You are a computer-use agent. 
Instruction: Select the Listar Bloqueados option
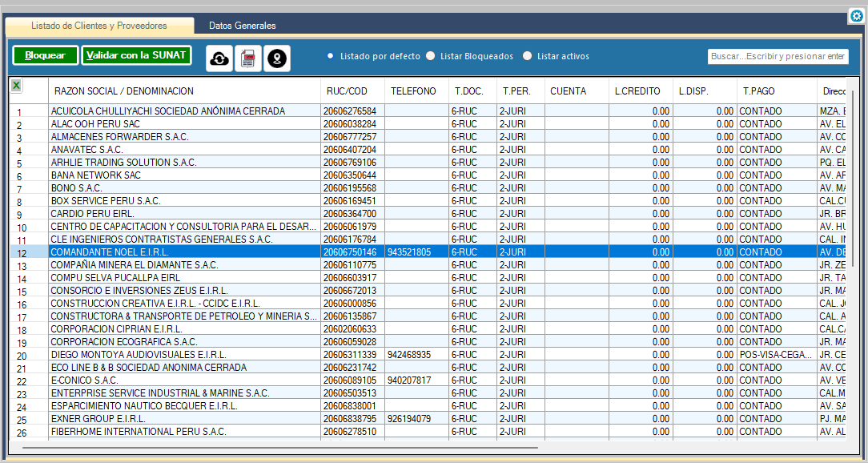coord(470,56)
